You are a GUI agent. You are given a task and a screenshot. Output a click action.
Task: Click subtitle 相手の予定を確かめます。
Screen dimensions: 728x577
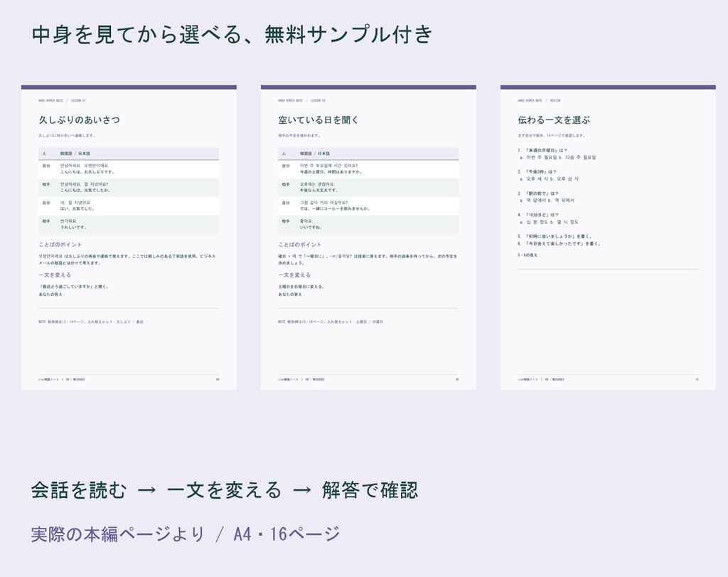(x=299, y=136)
